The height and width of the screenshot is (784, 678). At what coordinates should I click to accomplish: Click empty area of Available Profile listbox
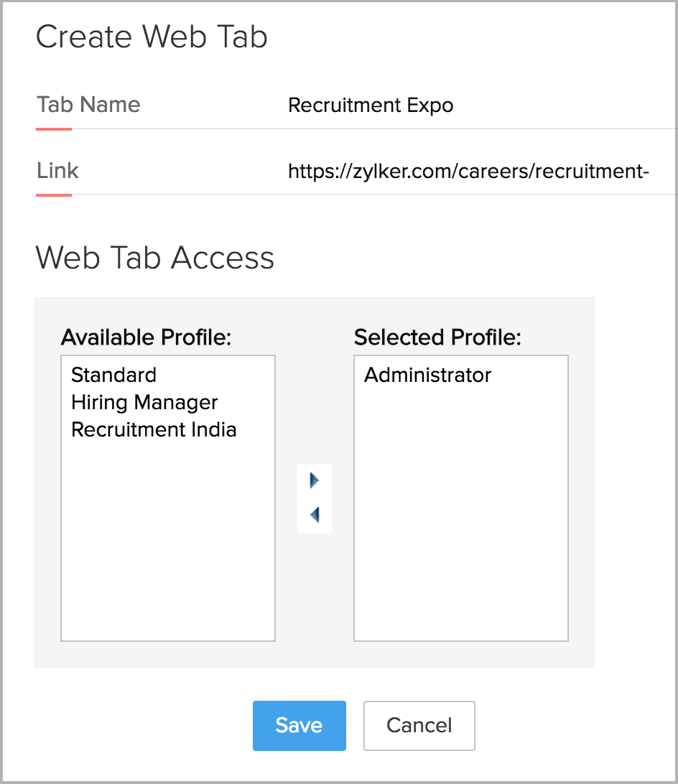point(168,546)
